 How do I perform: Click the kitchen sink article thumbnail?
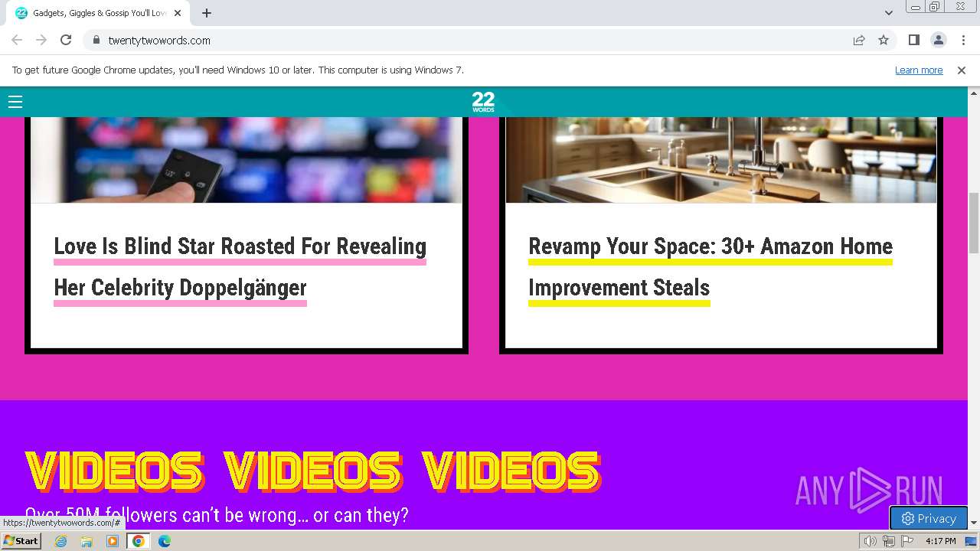point(721,159)
